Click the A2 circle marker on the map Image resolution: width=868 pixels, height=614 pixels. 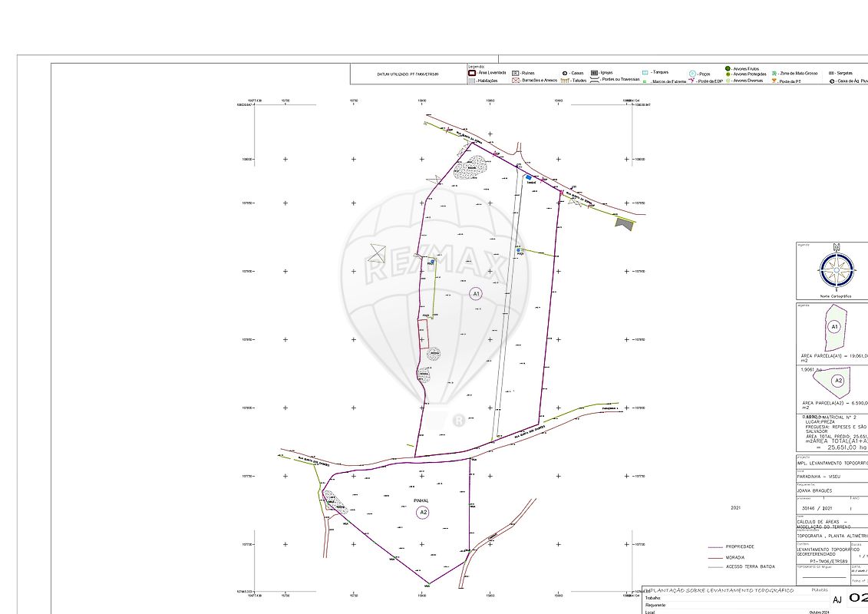[423, 513]
